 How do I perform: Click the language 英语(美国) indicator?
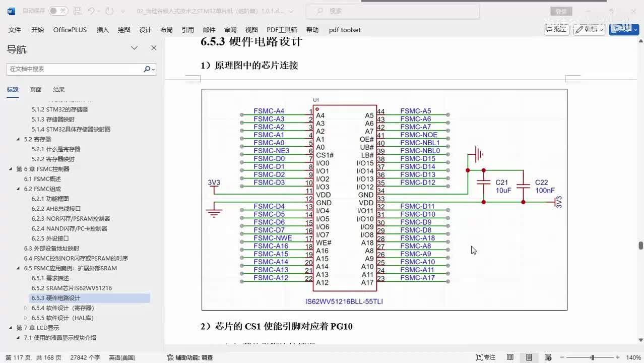[122, 357]
